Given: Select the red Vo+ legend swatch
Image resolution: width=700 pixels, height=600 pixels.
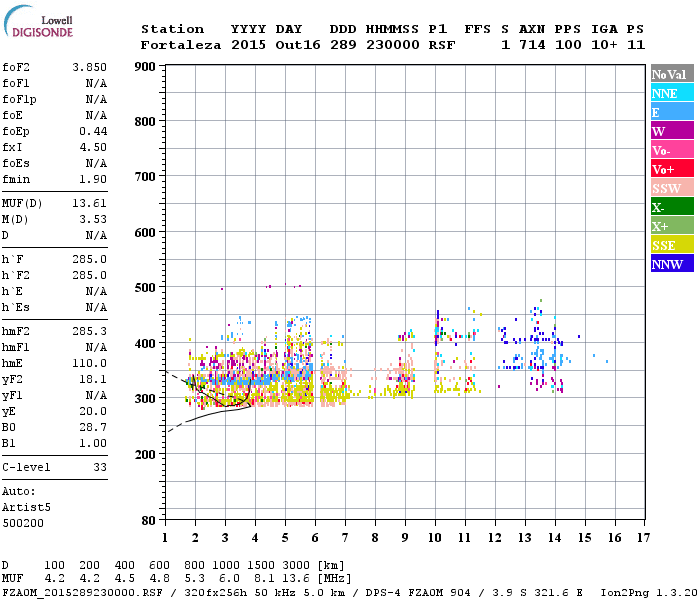Looking at the screenshot, I should click(x=672, y=169).
